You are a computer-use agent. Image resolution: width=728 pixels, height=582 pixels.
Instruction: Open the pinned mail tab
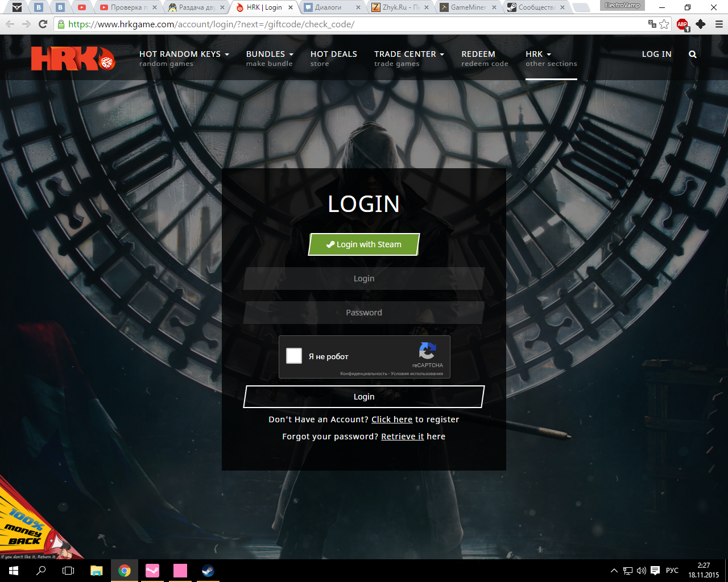(18, 7)
